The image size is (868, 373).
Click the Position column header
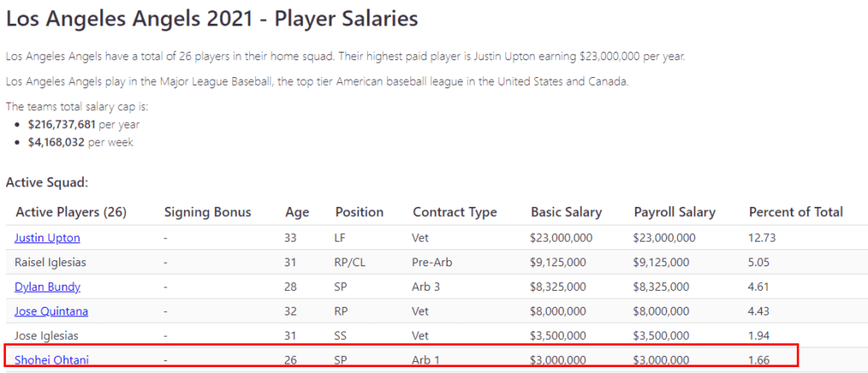[359, 212]
